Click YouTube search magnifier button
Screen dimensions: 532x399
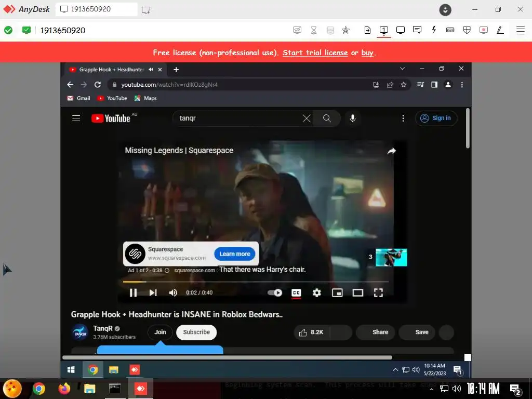click(327, 118)
